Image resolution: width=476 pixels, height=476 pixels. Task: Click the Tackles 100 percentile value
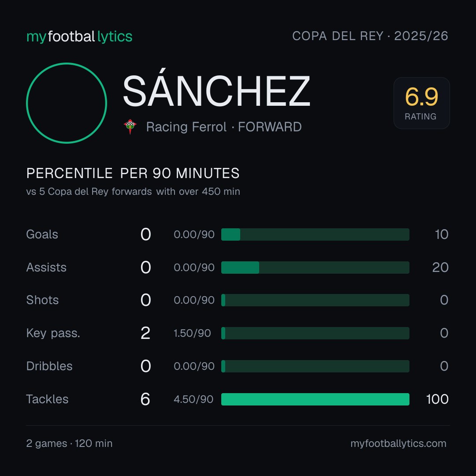click(437, 399)
